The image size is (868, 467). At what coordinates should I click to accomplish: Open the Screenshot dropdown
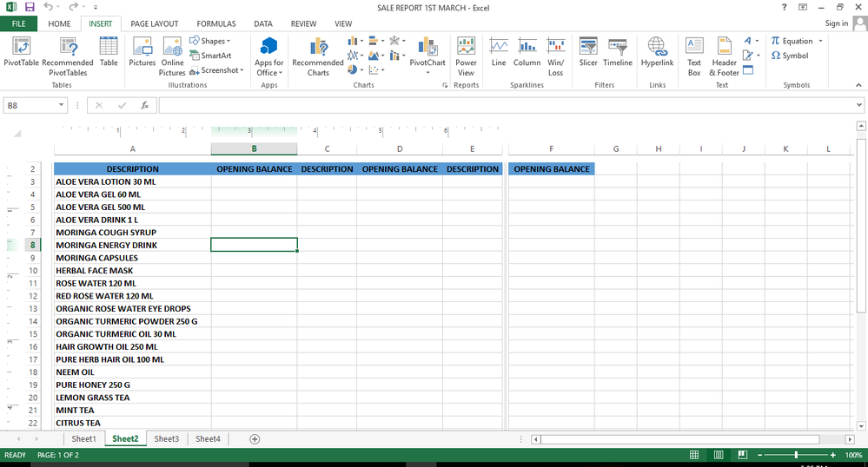(216, 70)
